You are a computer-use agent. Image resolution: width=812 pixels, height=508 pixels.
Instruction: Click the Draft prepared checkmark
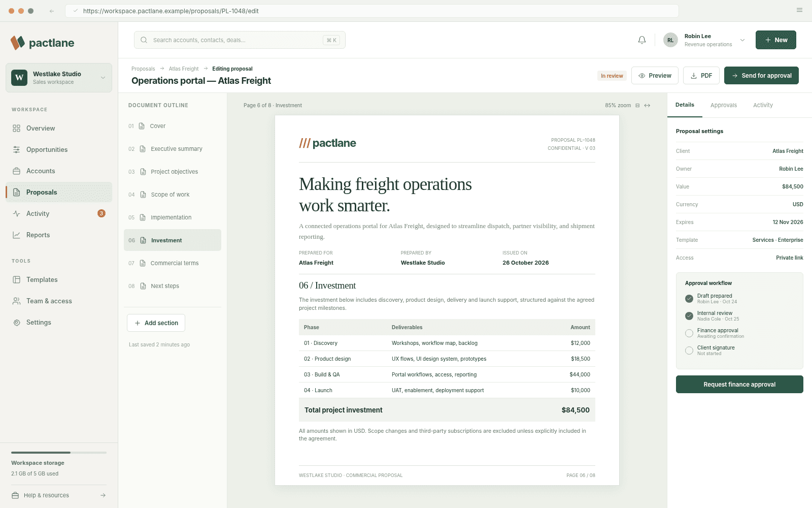689,299
